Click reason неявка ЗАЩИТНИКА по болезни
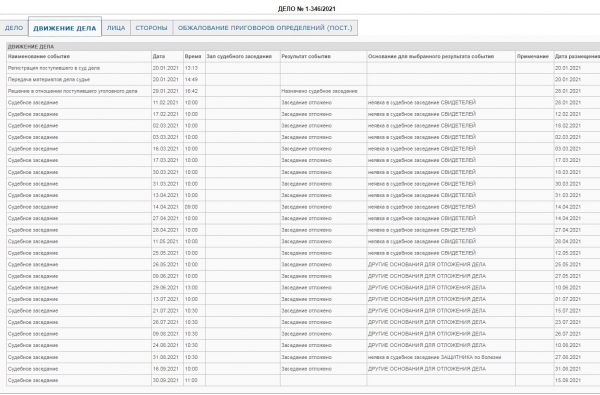Image resolution: width=600 pixels, height=395 pixels. [x=435, y=357]
